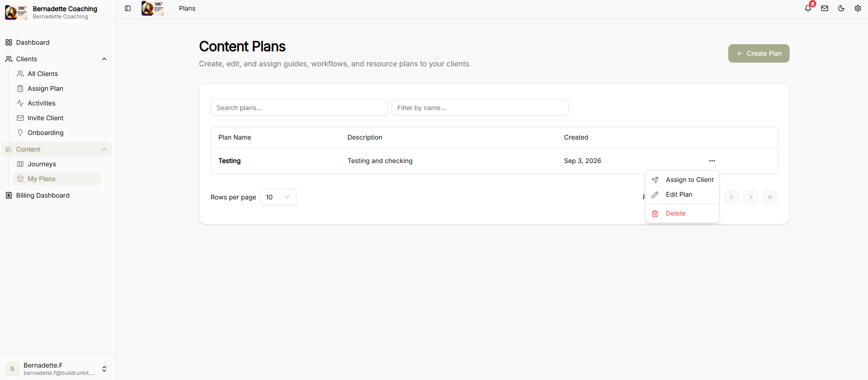Click the Sep 3, 2026 date cell

pos(583,161)
